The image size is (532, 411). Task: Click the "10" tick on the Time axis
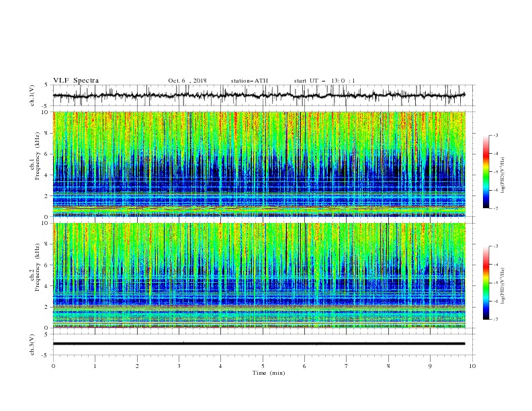point(472,366)
